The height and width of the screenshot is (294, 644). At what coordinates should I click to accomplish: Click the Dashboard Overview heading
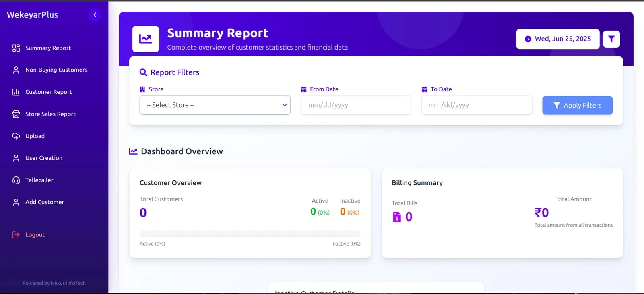click(x=182, y=151)
